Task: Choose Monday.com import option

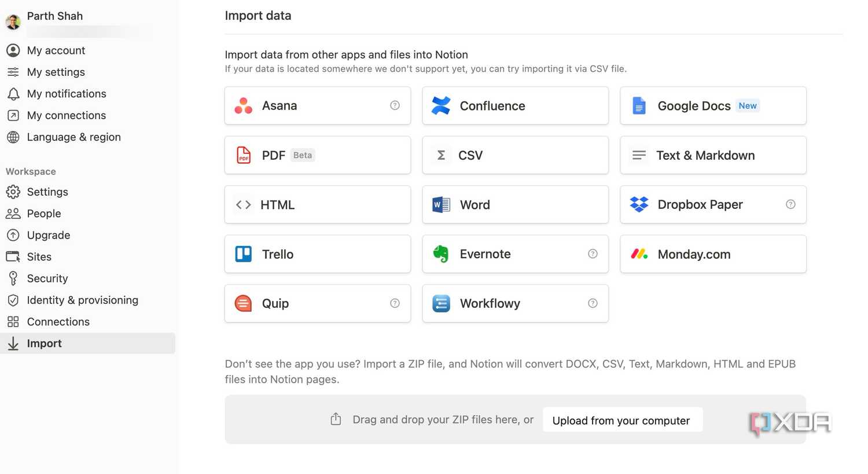Action: tap(713, 254)
